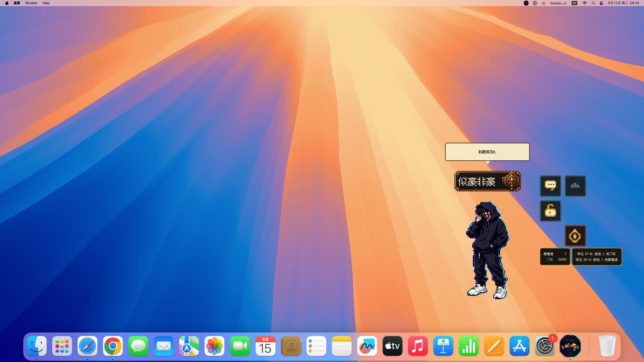Click the round dark avatar menu bar icon
Screen dimensions: 644x362
click(526, 3)
